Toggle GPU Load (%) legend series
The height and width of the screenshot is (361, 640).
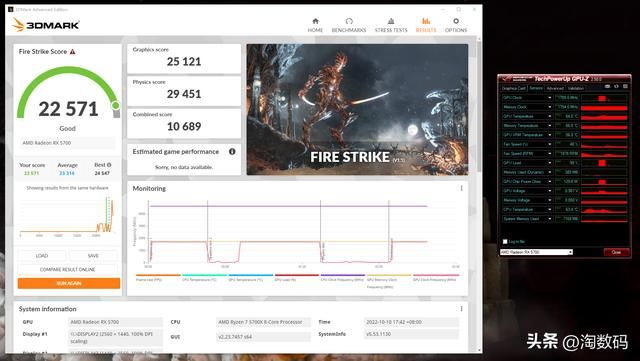[x=297, y=278]
